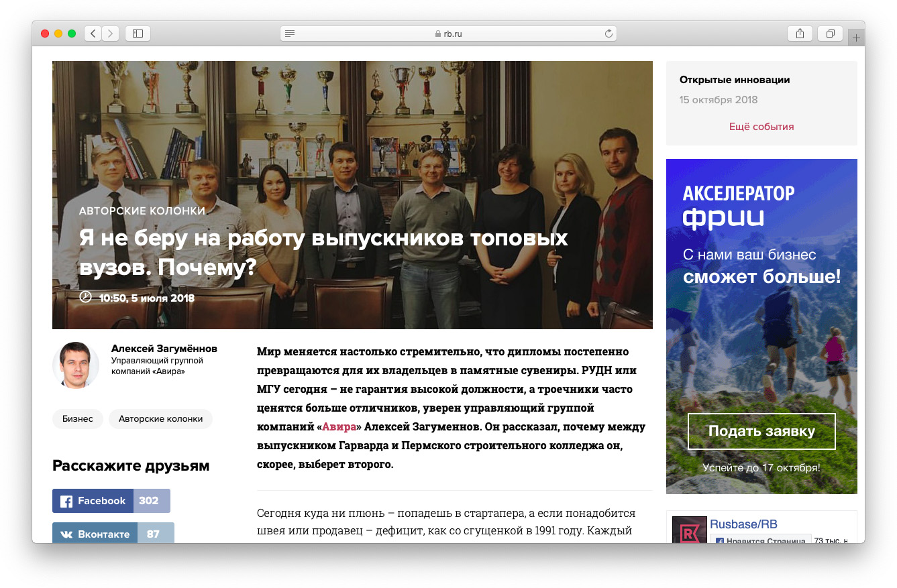Reload the rb.ru page
Screen dimensions: 897x588
tap(609, 33)
